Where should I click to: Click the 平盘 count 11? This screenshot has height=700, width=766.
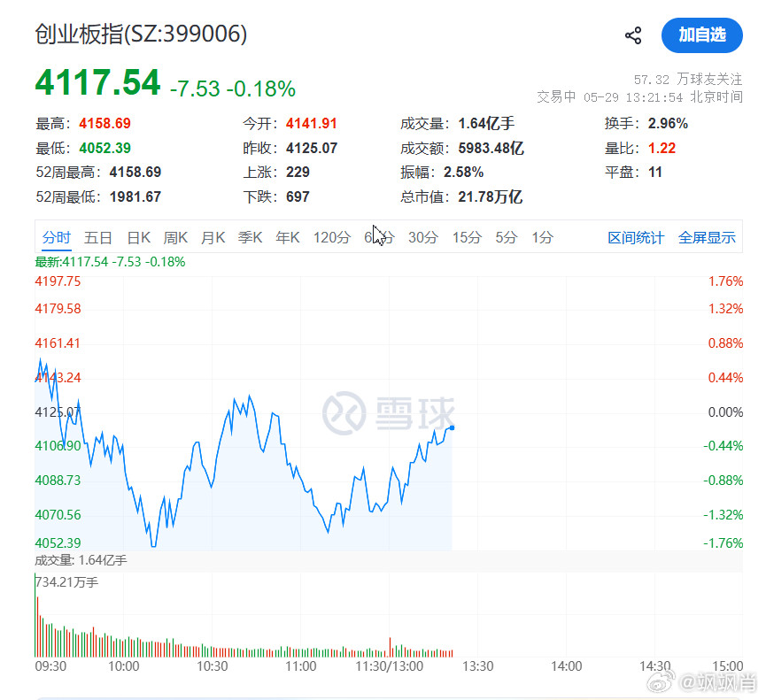coord(655,173)
